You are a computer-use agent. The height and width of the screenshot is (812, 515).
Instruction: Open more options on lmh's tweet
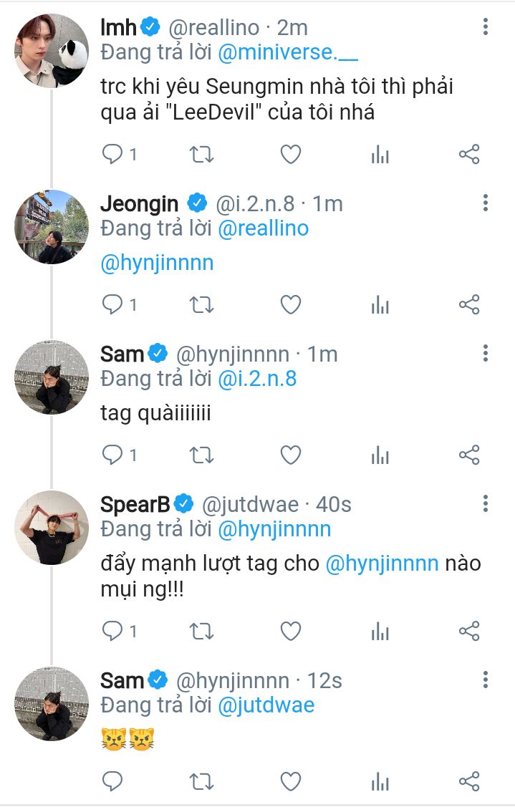click(x=486, y=28)
